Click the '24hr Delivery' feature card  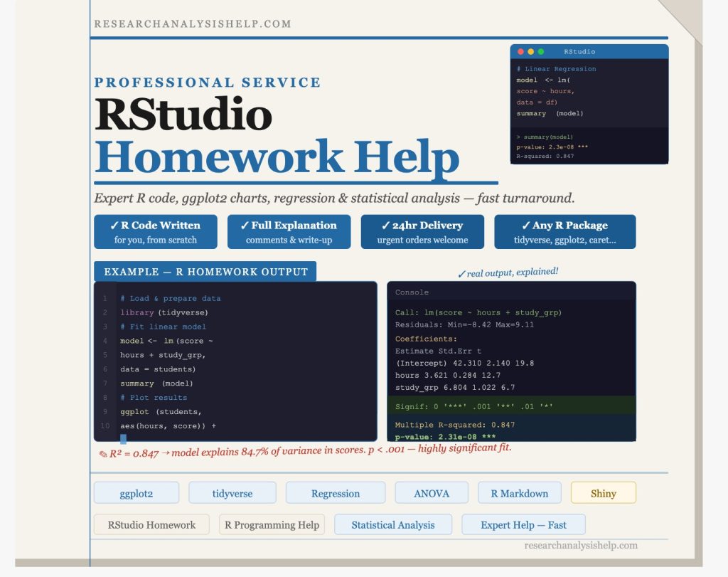click(422, 232)
